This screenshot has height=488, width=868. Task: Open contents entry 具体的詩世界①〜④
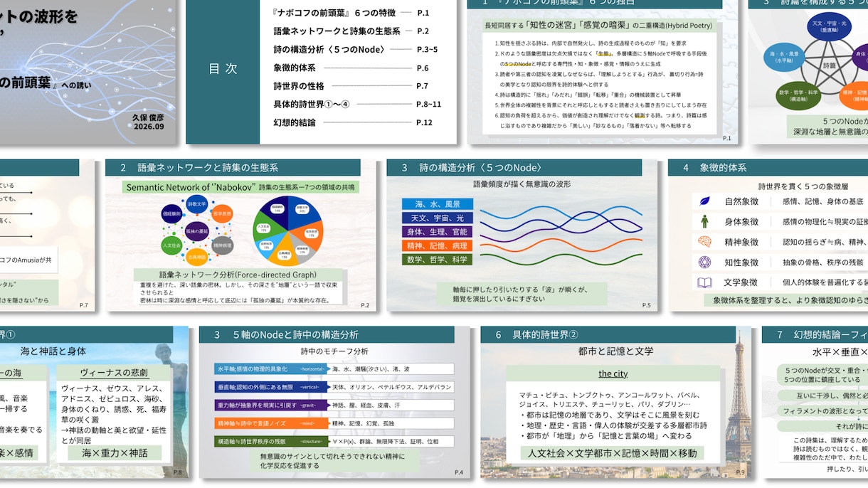pos(357,104)
